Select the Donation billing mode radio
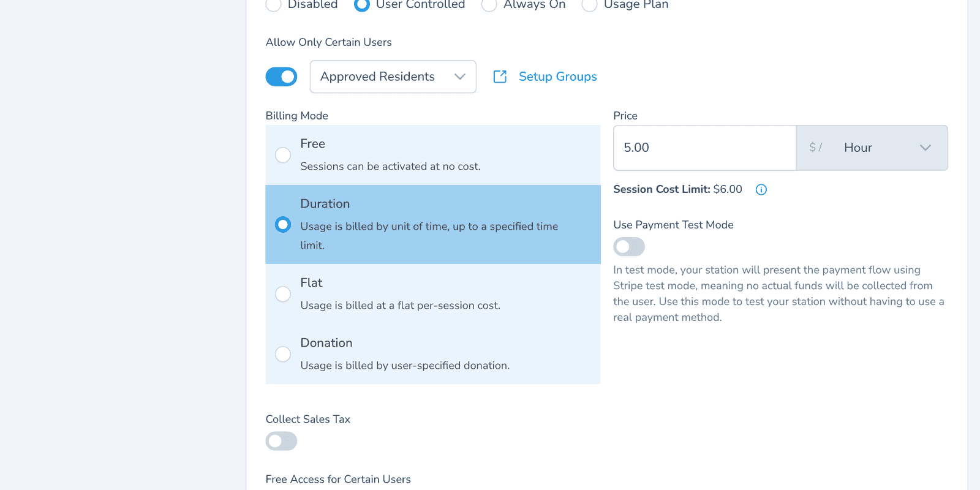This screenshot has width=980, height=490. click(283, 354)
